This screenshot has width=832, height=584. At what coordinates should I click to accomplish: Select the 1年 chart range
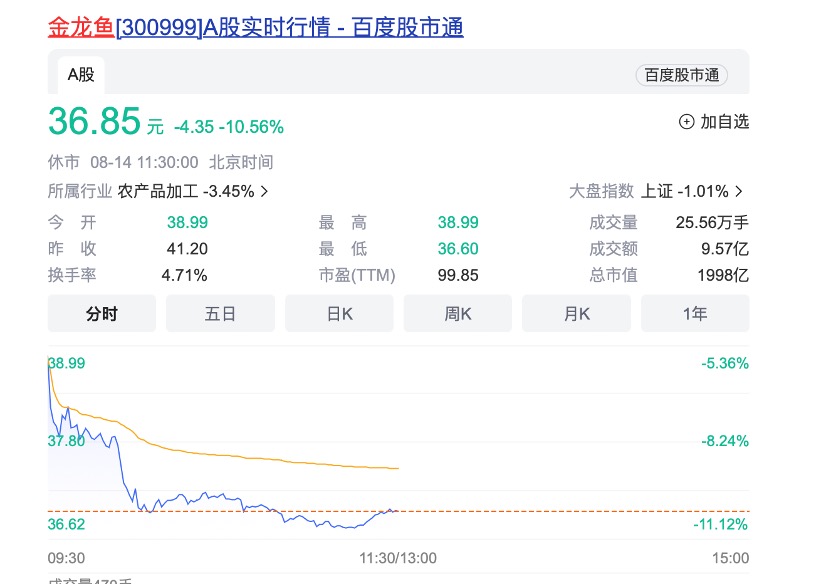pyautogui.click(x=695, y=314)
